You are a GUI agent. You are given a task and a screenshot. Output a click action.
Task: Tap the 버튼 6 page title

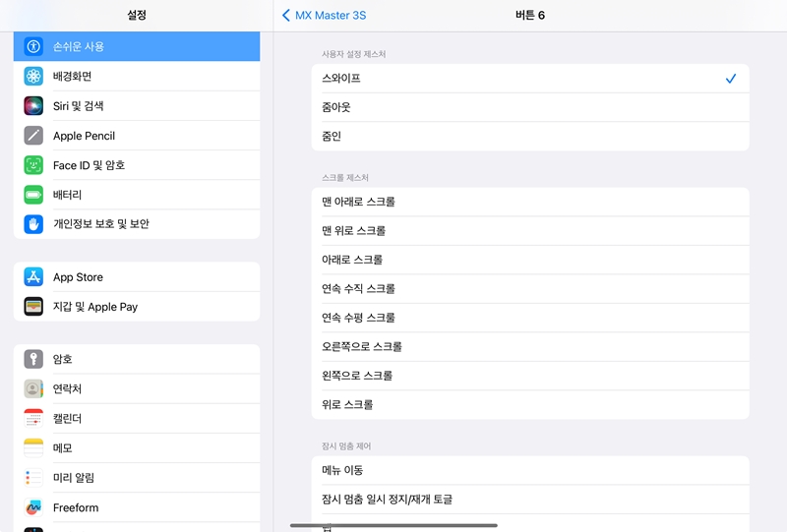click(x=530, y=15)
